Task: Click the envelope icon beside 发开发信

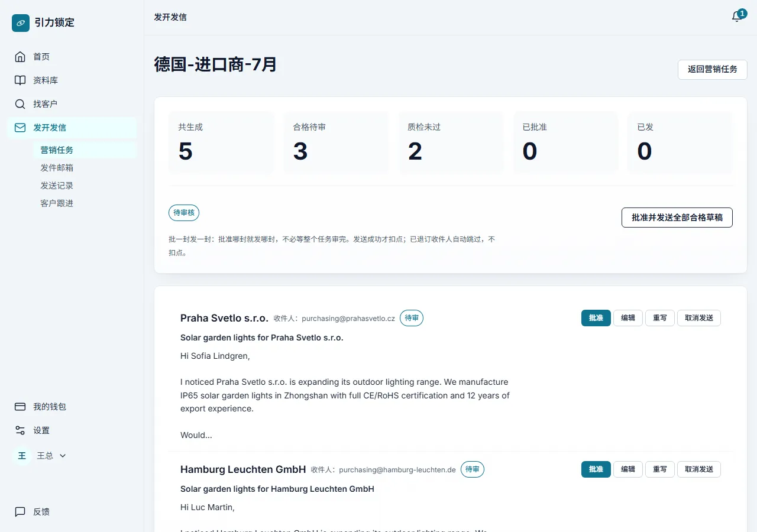Action: 20,128
